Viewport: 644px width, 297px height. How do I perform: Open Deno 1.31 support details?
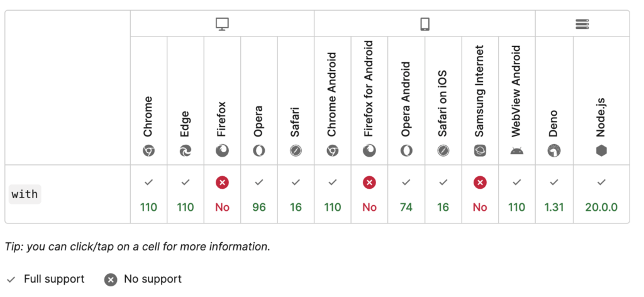pos(554,194)
